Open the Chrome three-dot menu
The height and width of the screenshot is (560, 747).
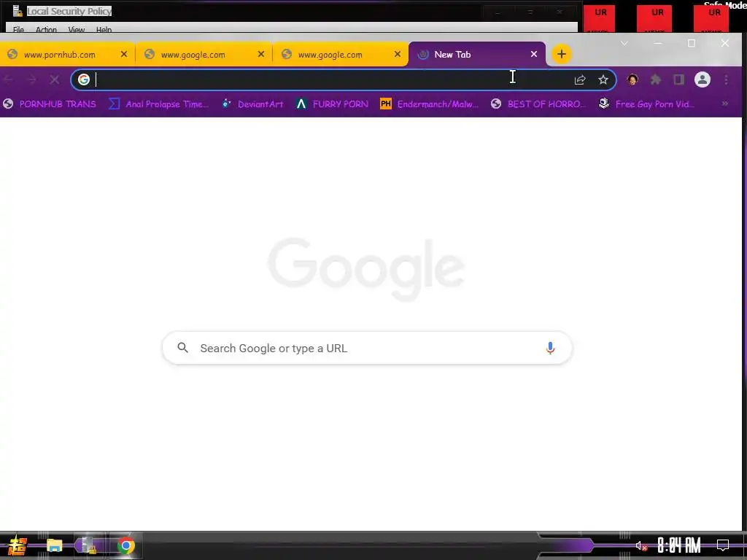(726, 79)
